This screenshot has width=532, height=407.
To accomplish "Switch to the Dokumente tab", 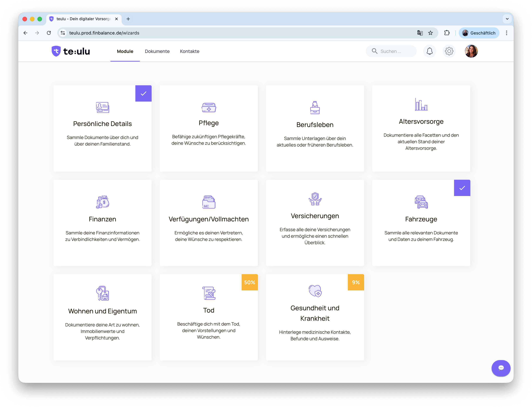I will 157,51.
